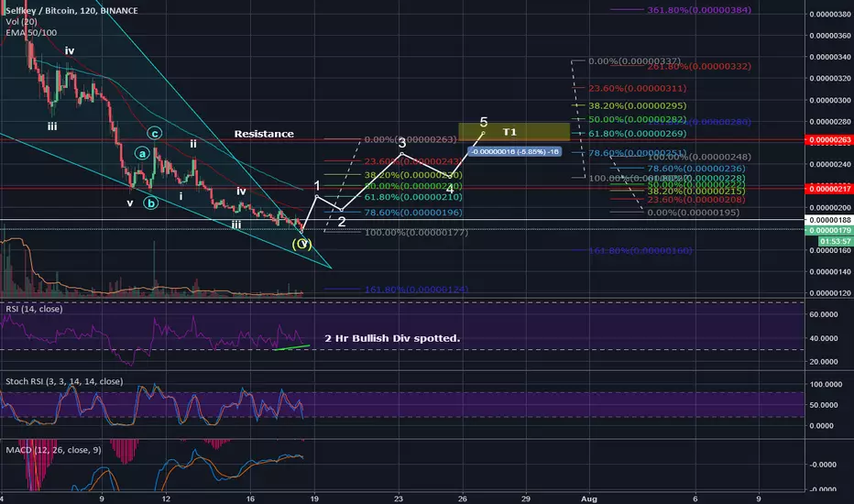Screen dimensions: 854x504
Task: Select the 100.00%(0.00000248) Fibonacci level
Action: tap(699, 157)
